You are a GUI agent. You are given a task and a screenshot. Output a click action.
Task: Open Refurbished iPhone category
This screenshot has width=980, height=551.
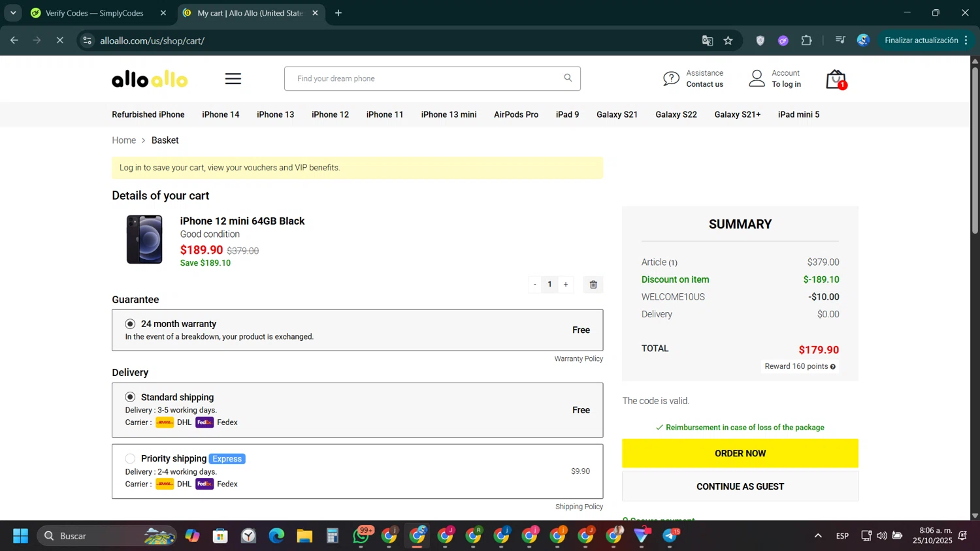[148, 114]
